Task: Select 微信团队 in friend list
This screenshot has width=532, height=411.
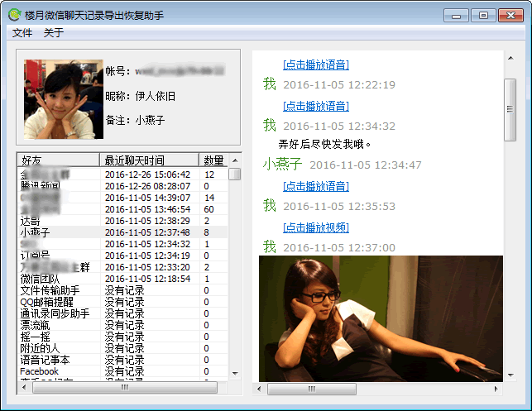Action: tap(40, 279)
